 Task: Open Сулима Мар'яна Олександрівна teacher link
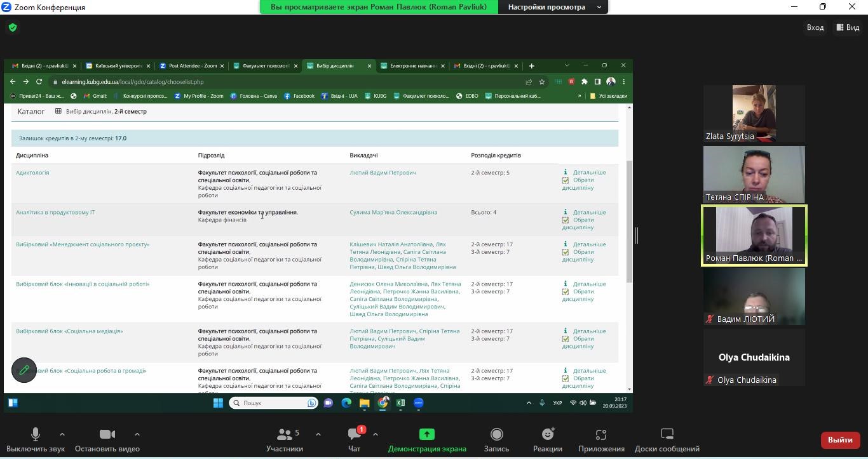[x=393, y=213]
